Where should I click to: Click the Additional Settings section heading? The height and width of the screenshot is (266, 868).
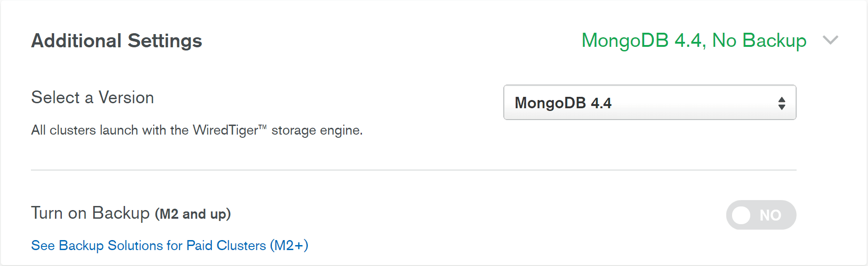tap(116, 41)
